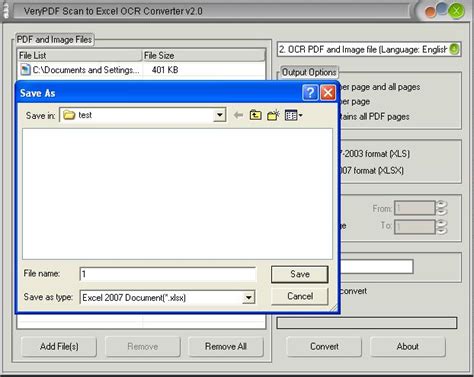The height and width of the screenshot is (377, 474).
Task: Click the orange button in title bar
Action: tap(430, 12)
